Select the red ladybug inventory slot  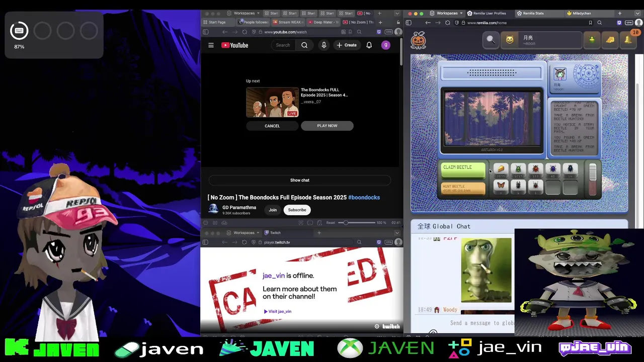pyautogui.click(x=535, y=169)
